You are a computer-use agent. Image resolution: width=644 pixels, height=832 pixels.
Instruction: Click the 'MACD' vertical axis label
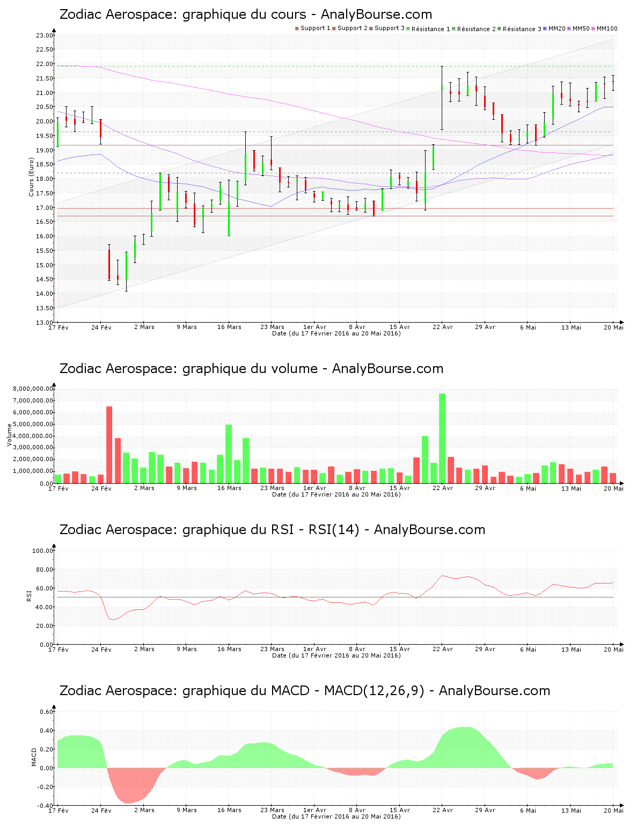tap(34, 757)
